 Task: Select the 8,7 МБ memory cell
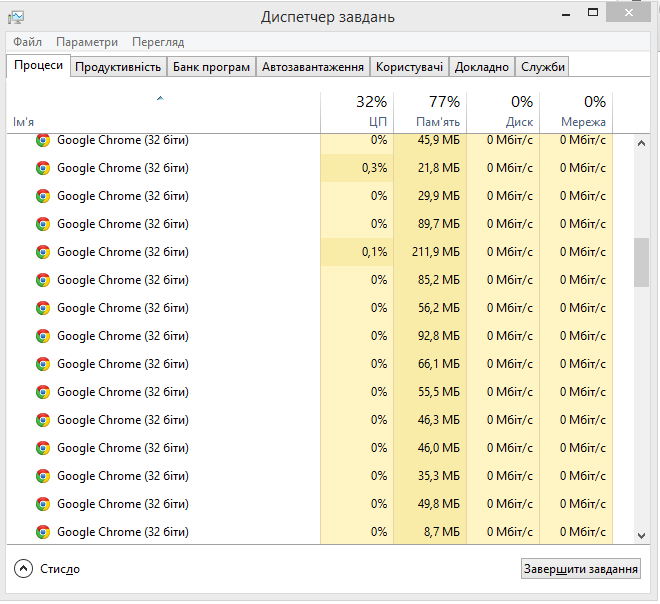point(430,532)
